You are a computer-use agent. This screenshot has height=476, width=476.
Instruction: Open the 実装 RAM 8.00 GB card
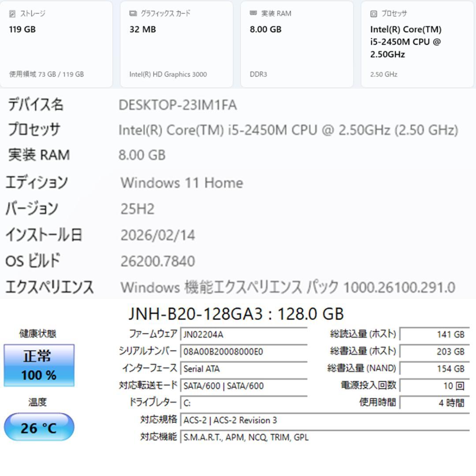coord(297,45)
